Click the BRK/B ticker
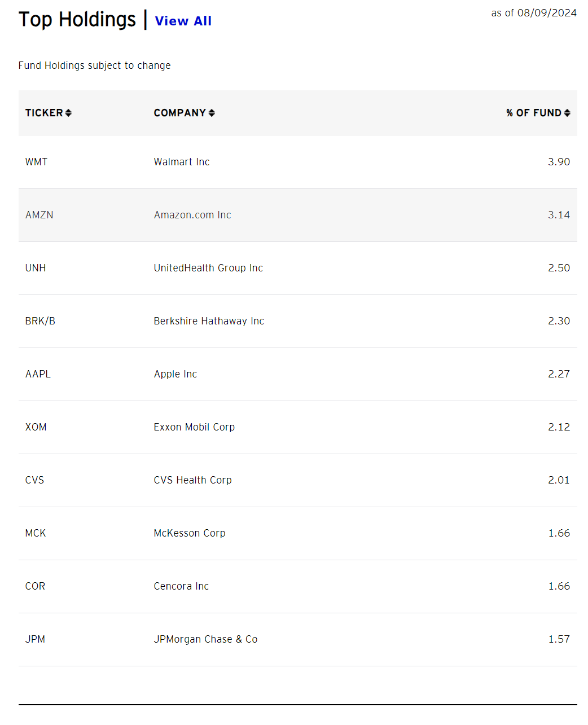 point(40,321)
